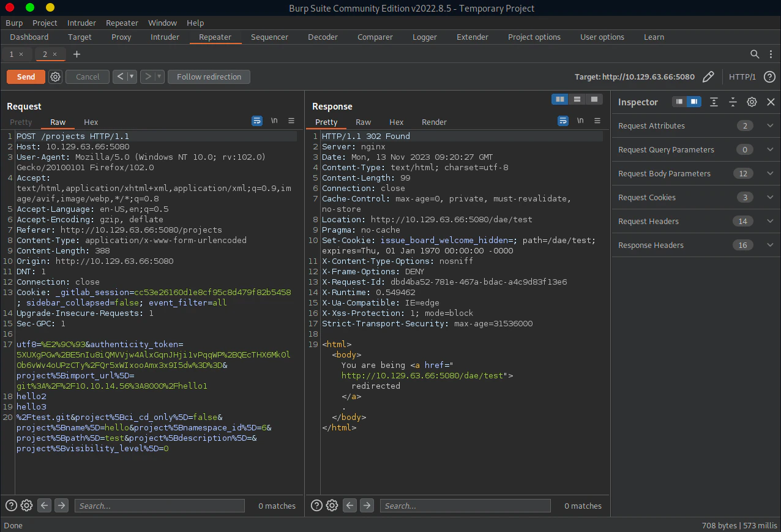Screen dimensions: 781x532
Task: Send the request
Action: click(26, 77)
